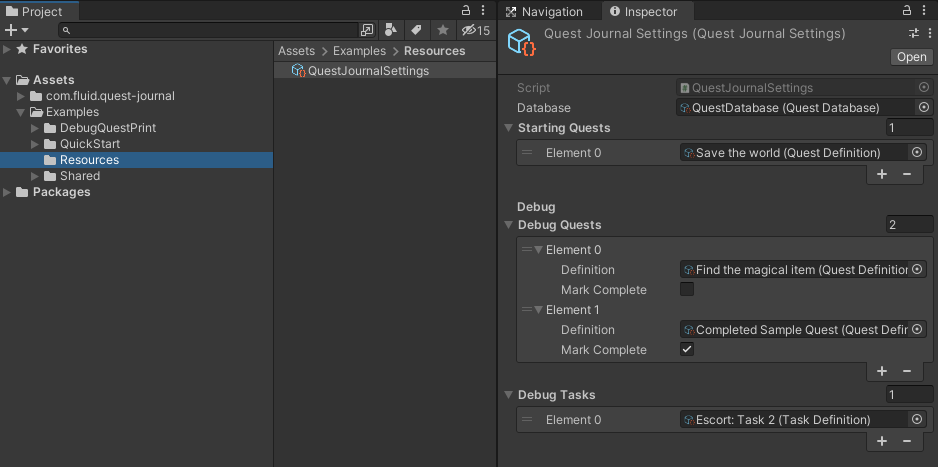Click the Search by Label tag icon
This screenshot has height=467, width=938.
point(416,30)
